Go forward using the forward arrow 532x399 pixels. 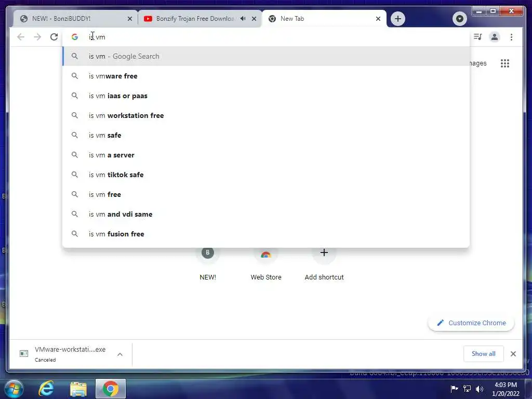coord(37,37)
